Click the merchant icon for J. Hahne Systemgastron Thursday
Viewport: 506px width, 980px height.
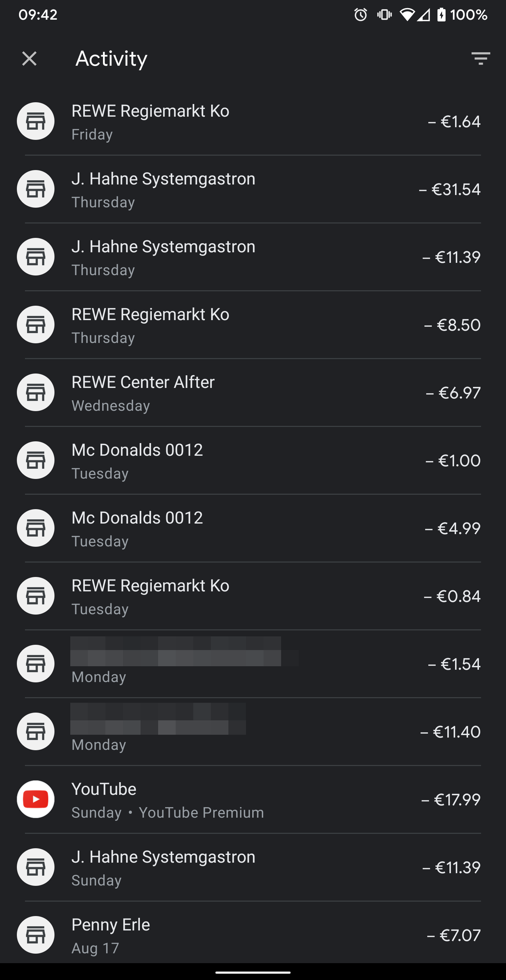[x=35, y=189]
